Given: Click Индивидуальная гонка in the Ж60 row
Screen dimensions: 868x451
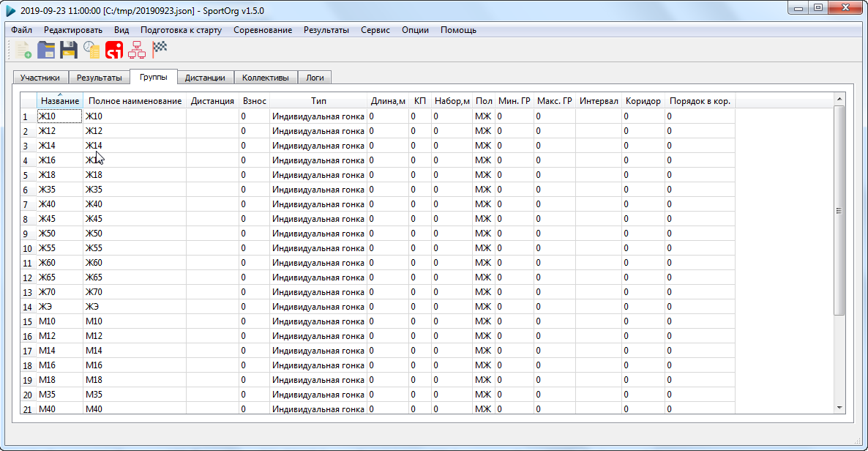Looking at the screenshot, I should (318, 263).
